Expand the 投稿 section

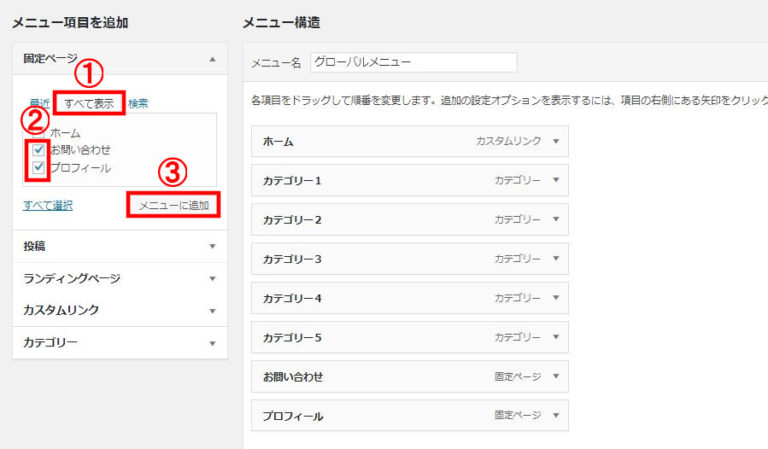pyautogui.click(x=212, y=246)
